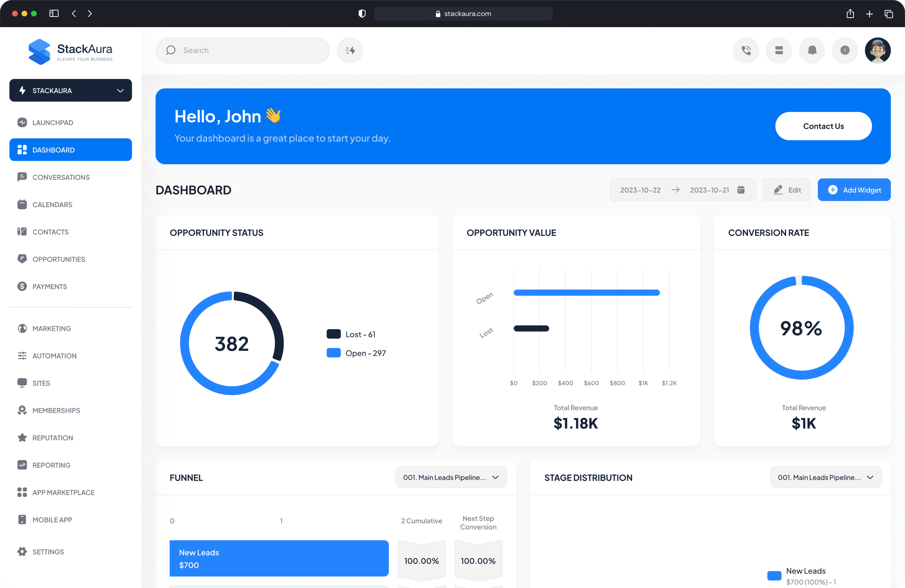Open the quick actions lightning icon beside search

point(349,50)
